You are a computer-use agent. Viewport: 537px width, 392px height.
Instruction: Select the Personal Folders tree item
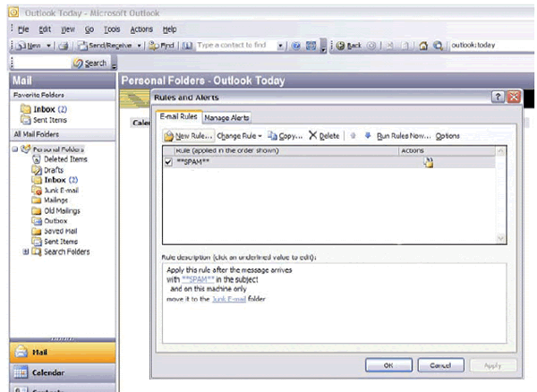coord(58,149)
